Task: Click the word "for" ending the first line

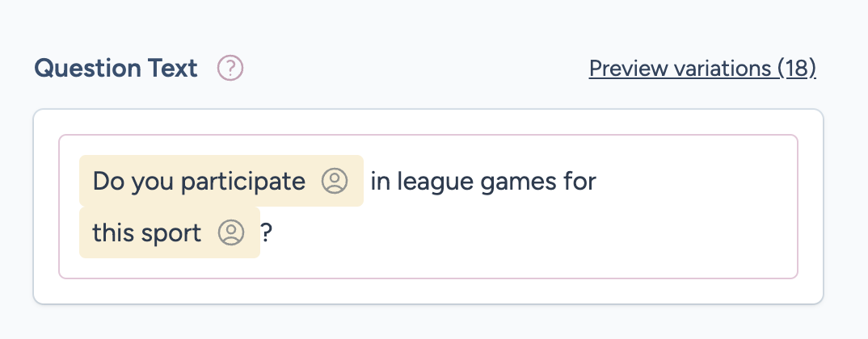Action: [579, 181]
